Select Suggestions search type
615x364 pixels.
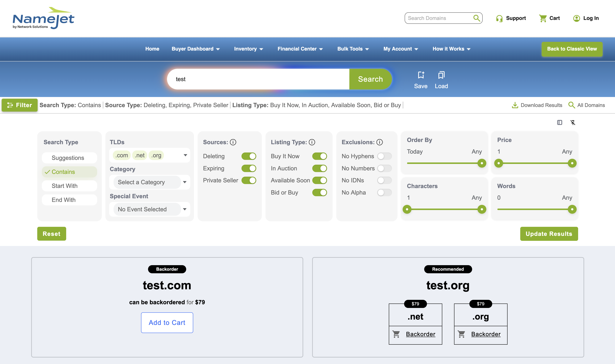[69, 158]
